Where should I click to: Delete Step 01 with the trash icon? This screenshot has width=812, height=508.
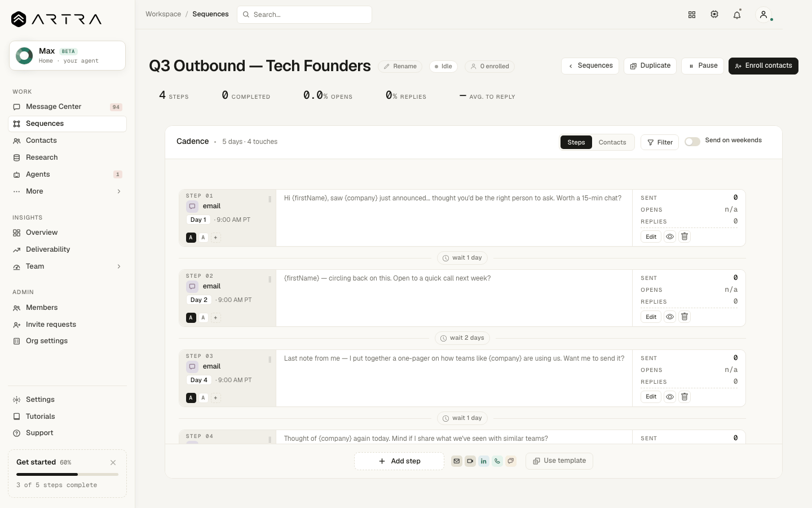point(685,237)
